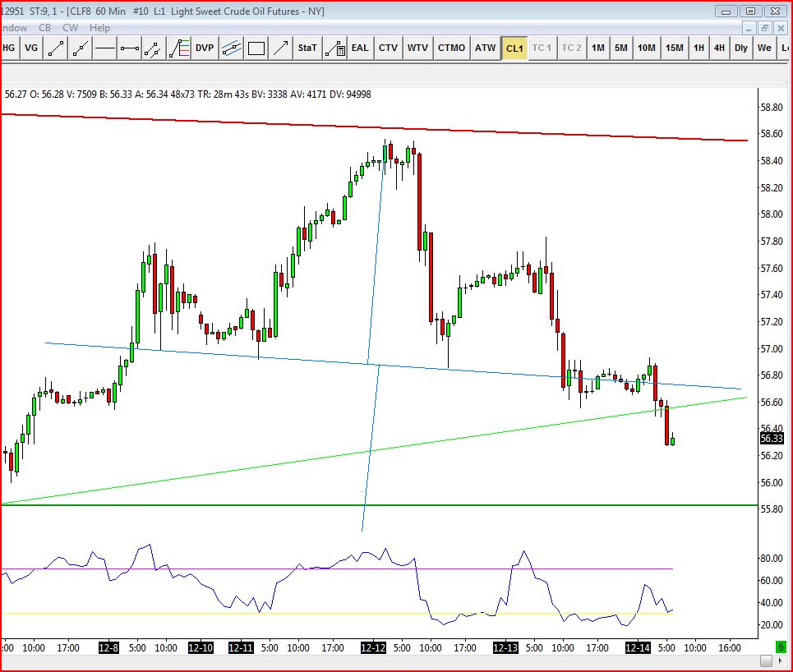Screen dimensions: 793x672
Task: Click the 58.00 price axis label
Action: pyautogui.click(x=772, y=214)
